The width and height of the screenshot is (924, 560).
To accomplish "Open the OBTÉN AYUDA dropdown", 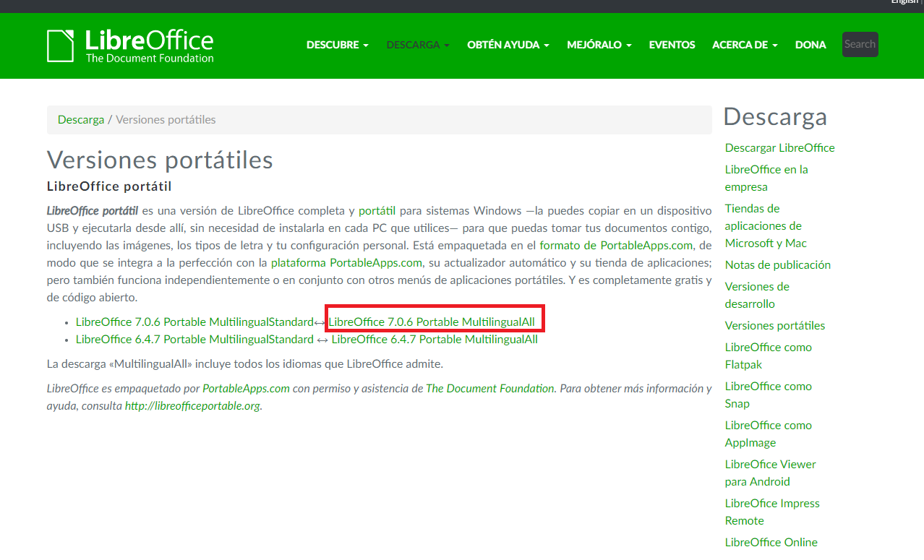I will [x=508, y=45].
